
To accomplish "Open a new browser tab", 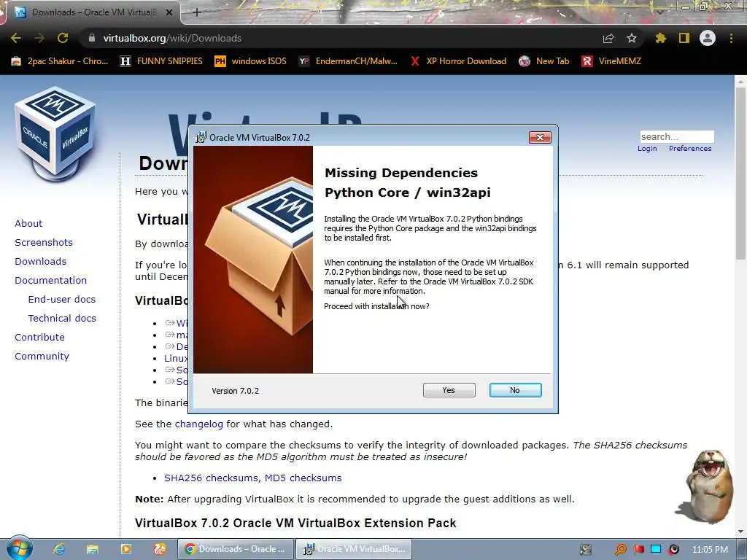I will tap(197, 12).
